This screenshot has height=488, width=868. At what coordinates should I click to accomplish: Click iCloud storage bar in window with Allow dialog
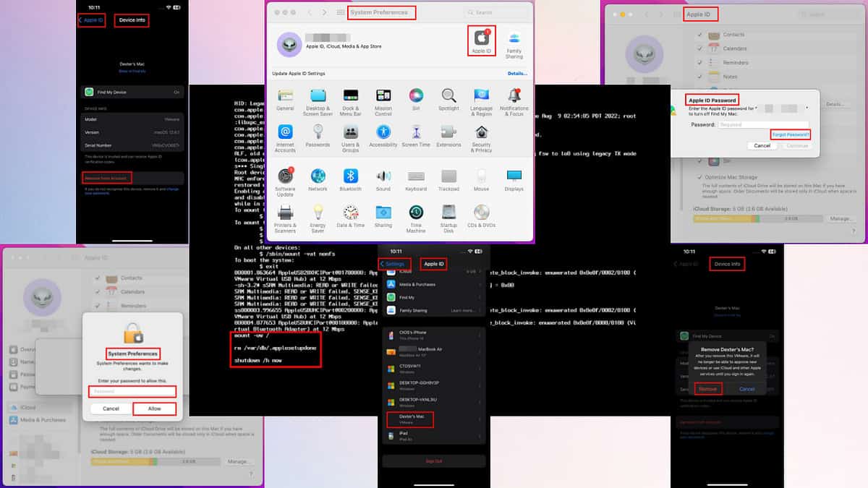pos(156,461)
